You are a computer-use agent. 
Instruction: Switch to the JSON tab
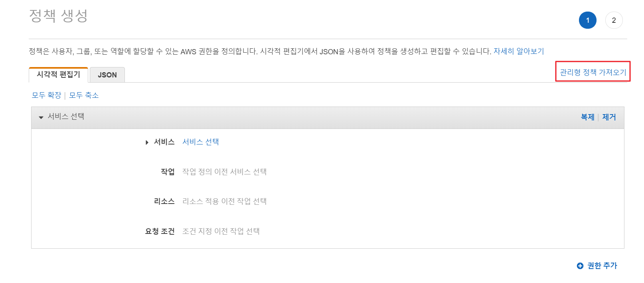coord(107,75)
